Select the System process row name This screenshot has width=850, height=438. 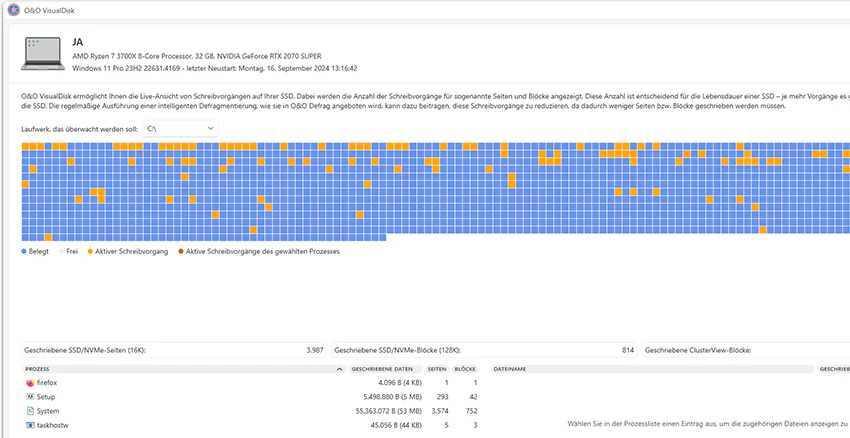(48, 411)
